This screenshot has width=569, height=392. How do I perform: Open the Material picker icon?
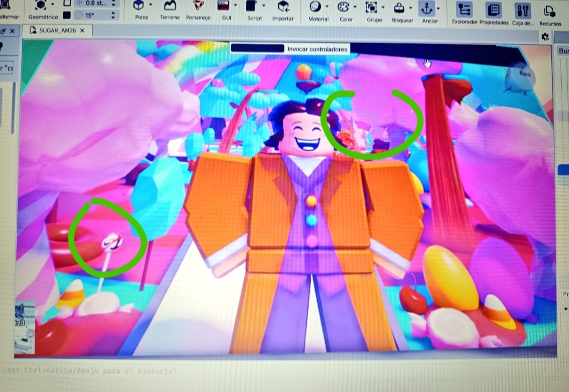tap(315, 6)
